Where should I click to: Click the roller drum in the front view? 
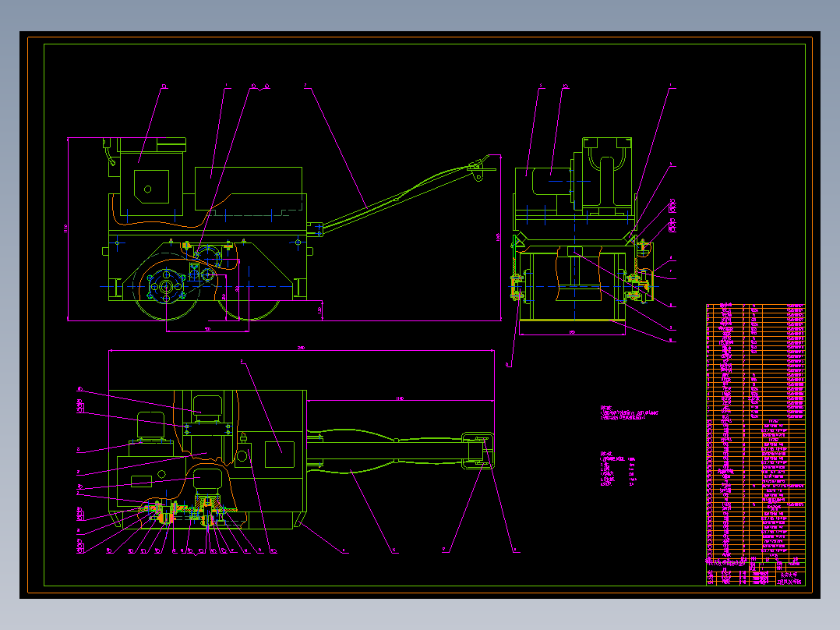coord(573,286)
